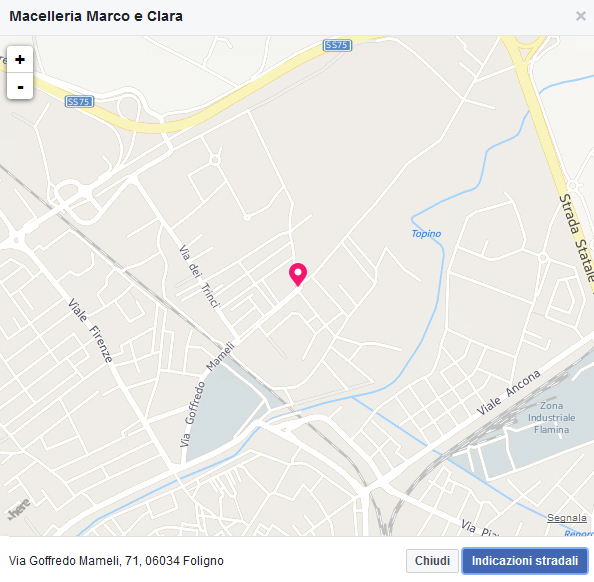Select the SS75 badge below the zoom controls
The image size is (594, 582).
(80, 102)
